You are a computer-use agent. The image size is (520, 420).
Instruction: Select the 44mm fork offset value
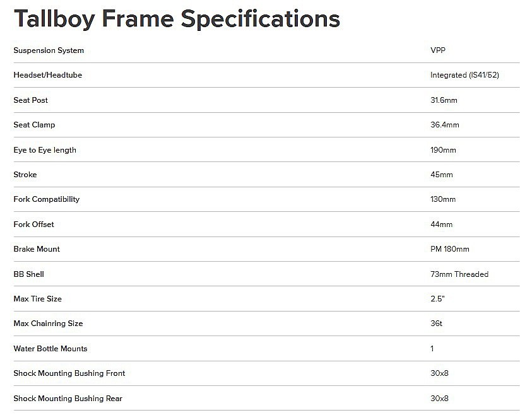coord(441,225)
